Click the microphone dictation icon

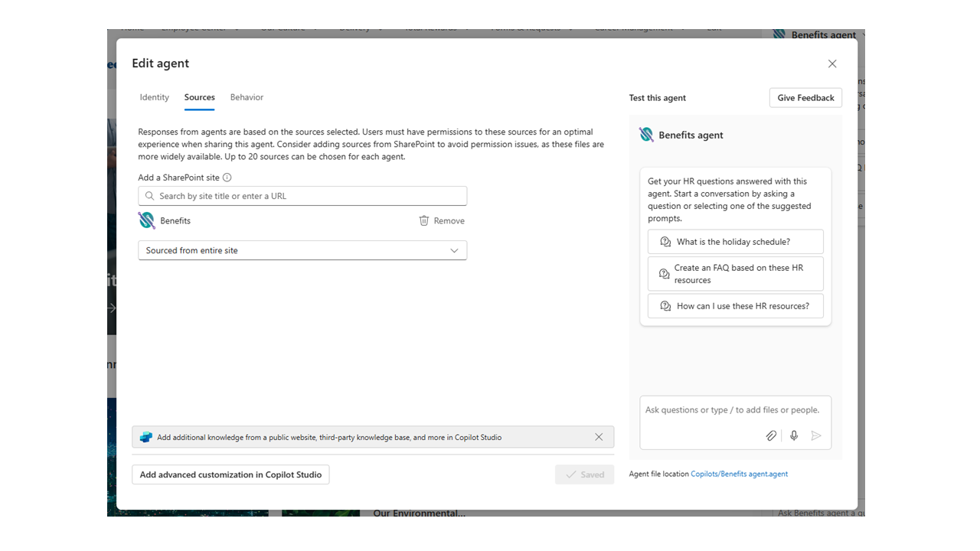[x=794, y=435]
